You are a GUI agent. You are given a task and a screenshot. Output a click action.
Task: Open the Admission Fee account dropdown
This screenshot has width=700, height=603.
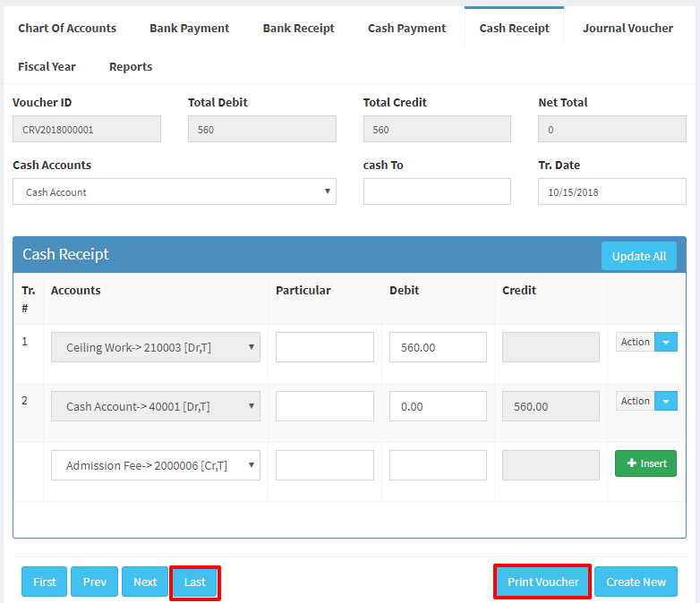[156, 465]
